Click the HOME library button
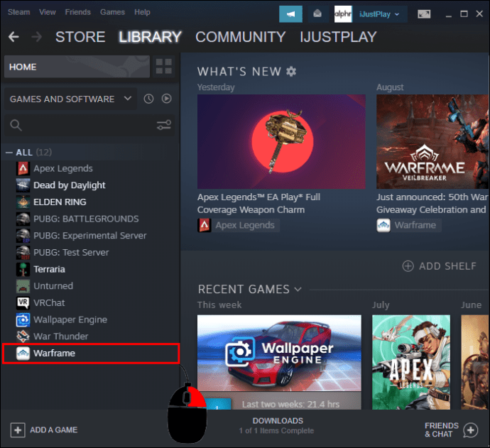 pyautogui.click(x=77, y=67)
